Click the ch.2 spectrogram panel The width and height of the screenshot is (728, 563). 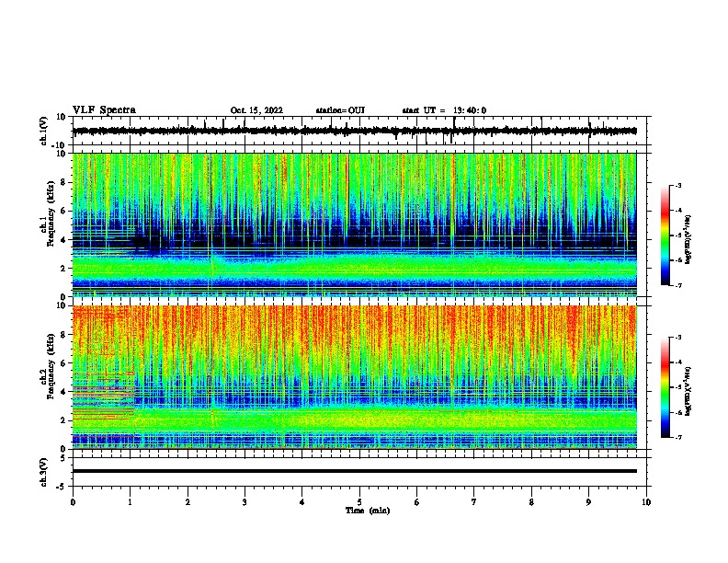pyautogui.click(x=354, y=377)
